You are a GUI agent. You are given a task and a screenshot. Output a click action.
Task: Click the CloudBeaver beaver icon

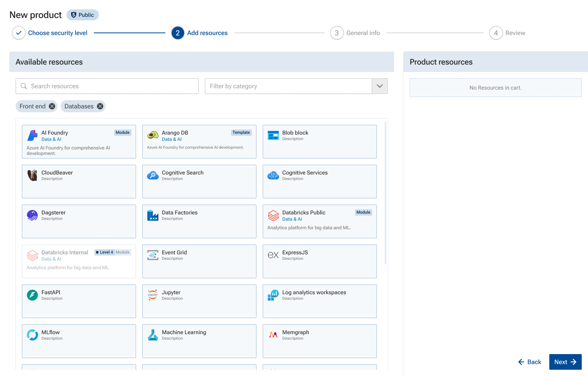[x=32, y=175]
